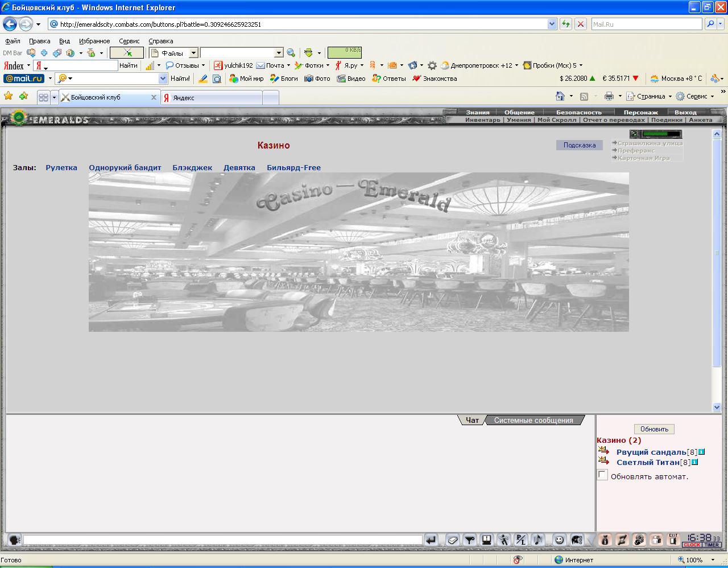This screenshot has width=728, height=568.
Task: Click the Add to Favorites star-plus icon
Action: tap(23, 96)
